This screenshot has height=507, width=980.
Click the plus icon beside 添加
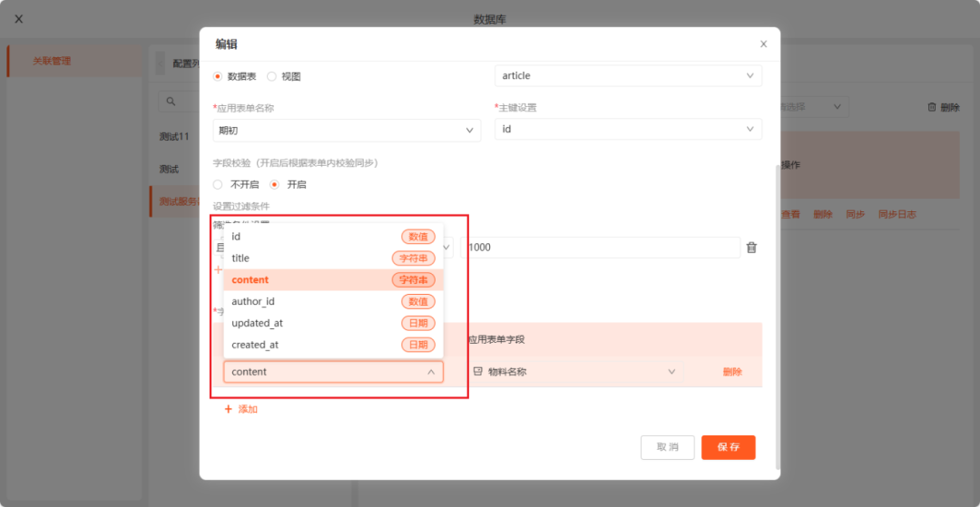tap(228, 409)
